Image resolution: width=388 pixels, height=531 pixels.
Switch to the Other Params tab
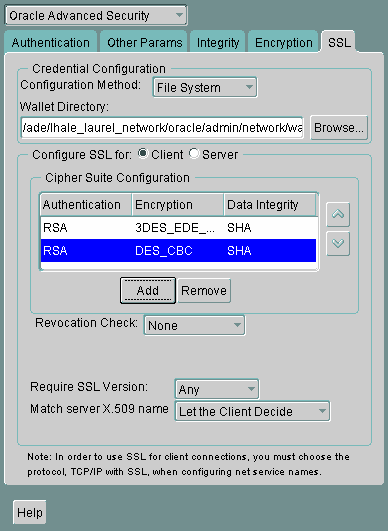point(144,42)
